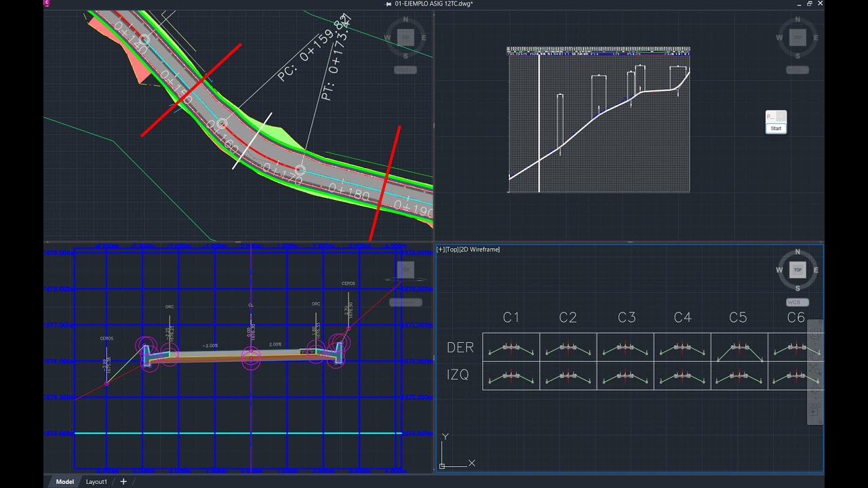Select the C6 DER cross-section cell
The width and height of the screenshot is (868, 488).
(x=795, y=347)
